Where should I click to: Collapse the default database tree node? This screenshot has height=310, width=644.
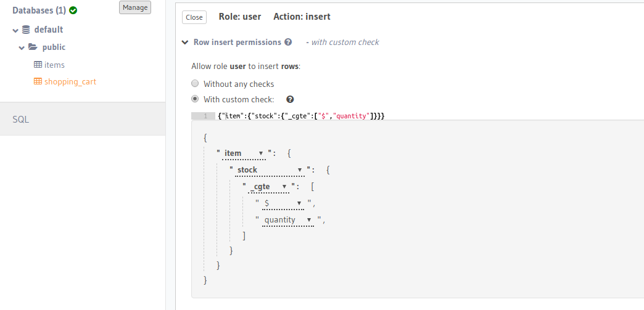coord(15,30)
